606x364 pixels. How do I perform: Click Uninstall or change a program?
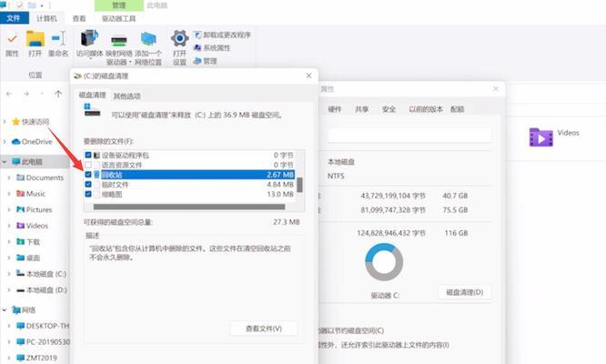222,35
